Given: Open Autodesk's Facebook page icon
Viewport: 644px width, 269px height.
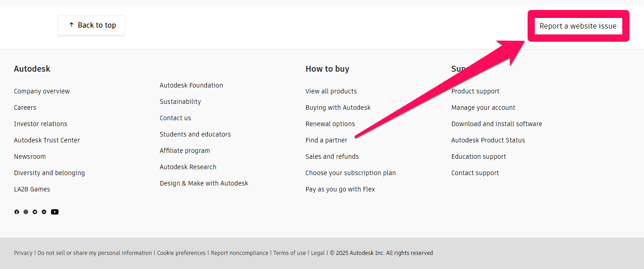Looking at the screenshot, I should tap(17, 212).
